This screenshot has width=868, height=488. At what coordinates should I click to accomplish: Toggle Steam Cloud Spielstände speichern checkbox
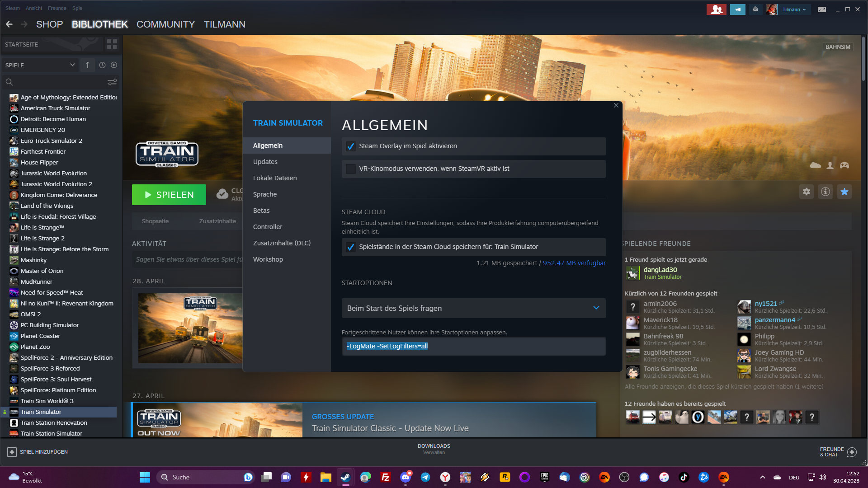(x=350, y=247)
